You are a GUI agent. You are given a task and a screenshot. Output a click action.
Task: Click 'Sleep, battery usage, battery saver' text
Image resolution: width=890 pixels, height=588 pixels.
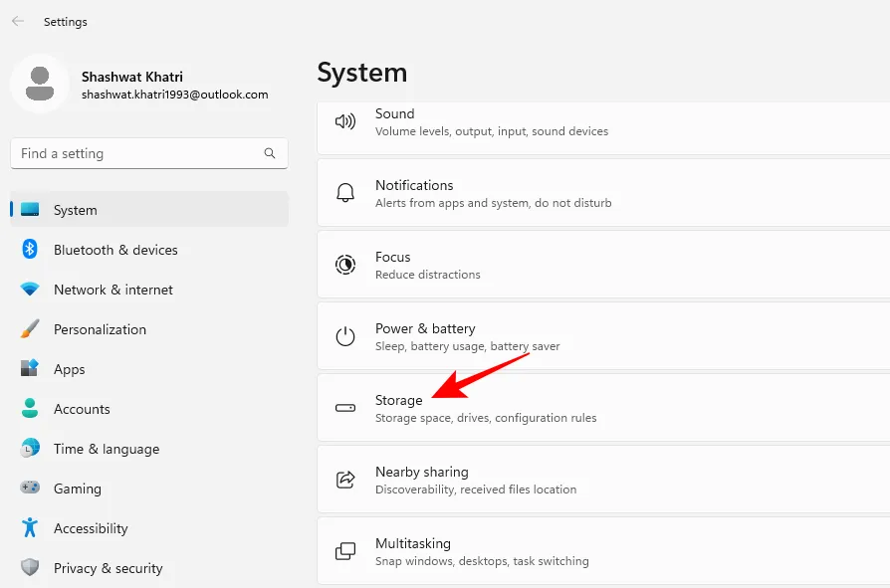467,346
